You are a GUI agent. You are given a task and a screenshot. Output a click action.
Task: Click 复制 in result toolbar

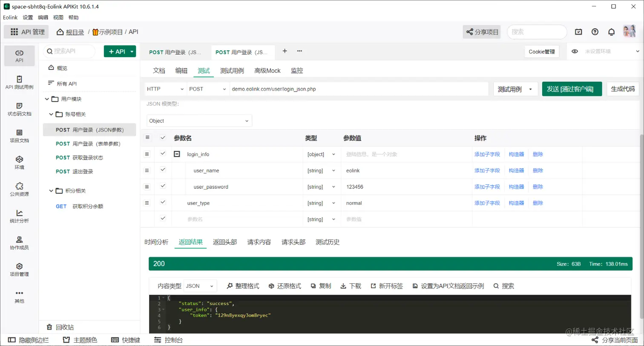pos(321,286)
